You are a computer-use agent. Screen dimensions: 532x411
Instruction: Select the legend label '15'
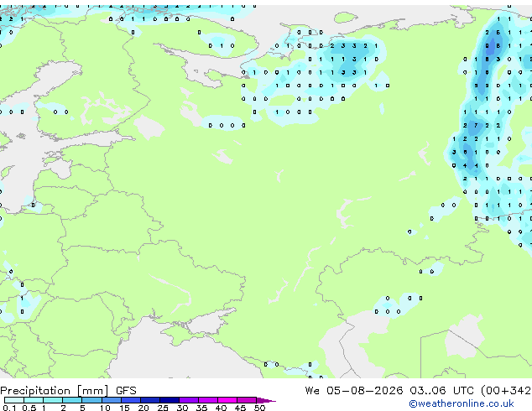point(124,408)
